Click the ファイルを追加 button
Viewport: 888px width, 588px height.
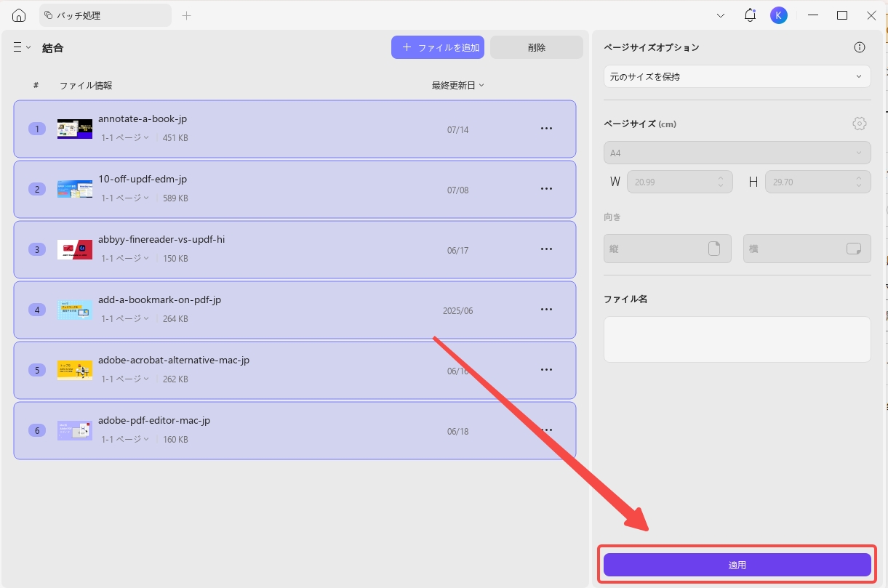click(x=438, y=47)
